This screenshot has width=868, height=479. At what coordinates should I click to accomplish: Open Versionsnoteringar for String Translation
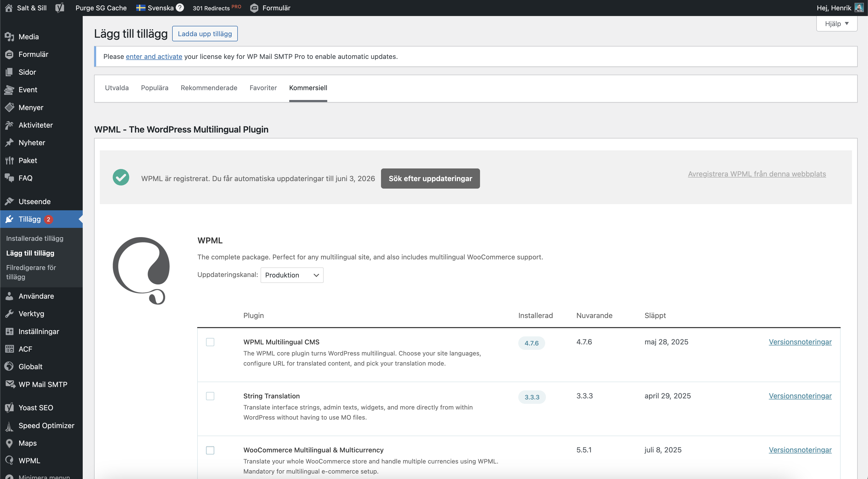(x=800, y=396)
